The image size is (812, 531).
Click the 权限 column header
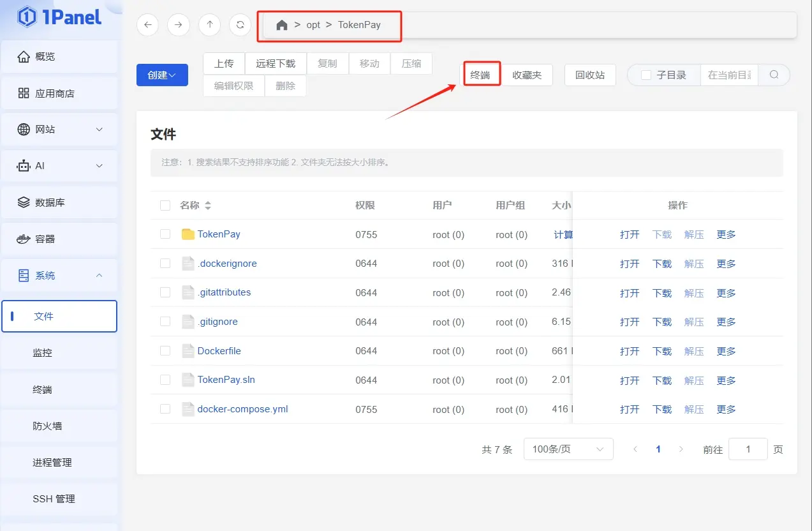click(x=365, y=206)
